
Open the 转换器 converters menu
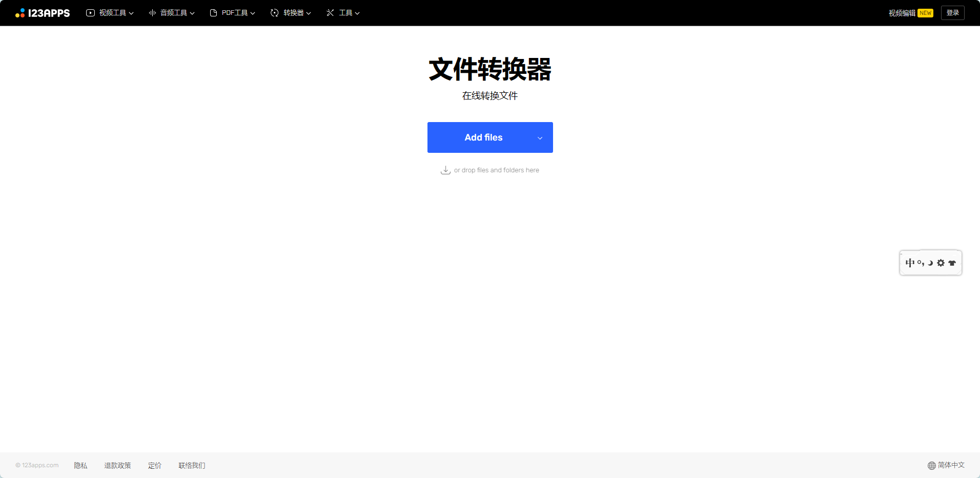click(x=291, y=13)
